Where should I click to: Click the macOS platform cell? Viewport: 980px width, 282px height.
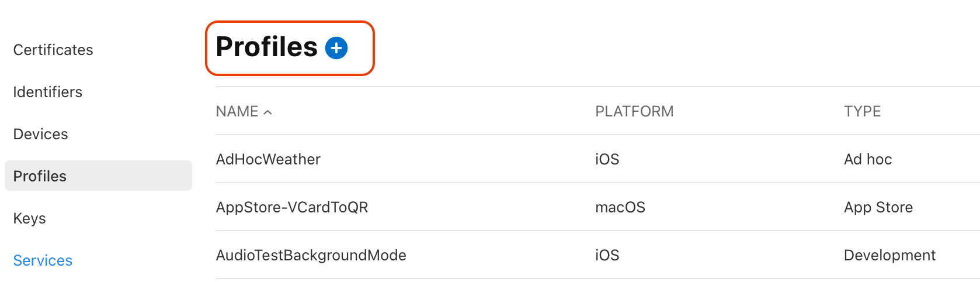pos(620,207)
